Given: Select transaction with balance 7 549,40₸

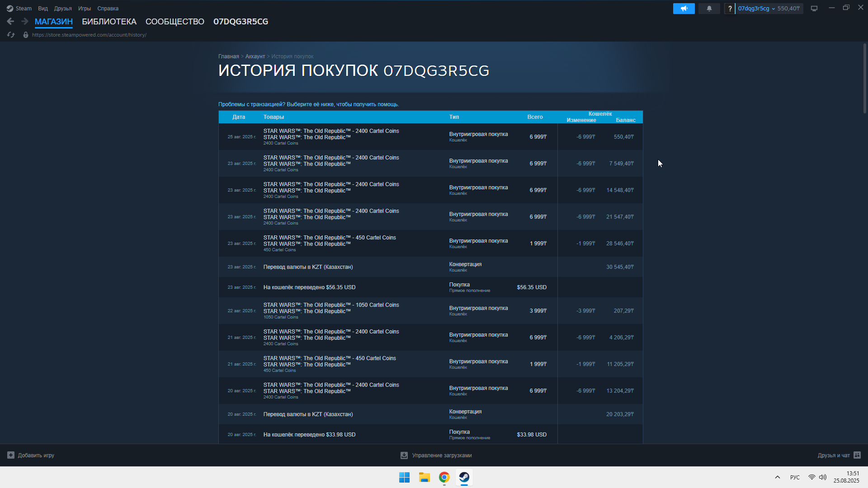Looking at the screenshot, I should pos(430,164).
